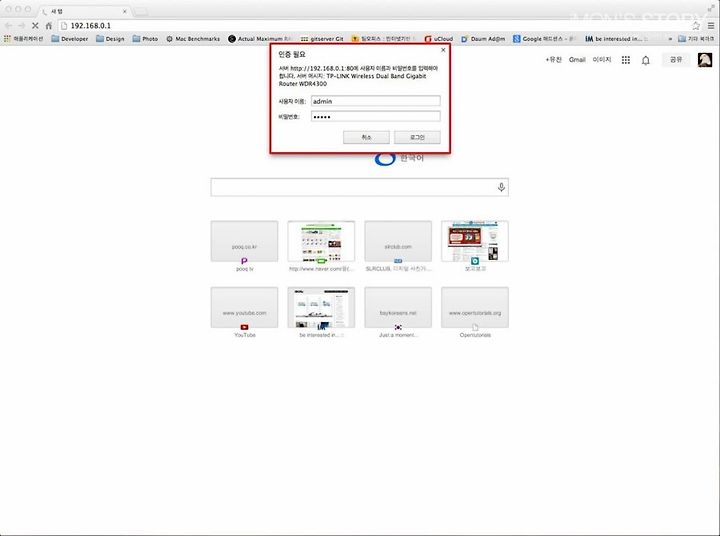Open Google notifications bell

646,60
